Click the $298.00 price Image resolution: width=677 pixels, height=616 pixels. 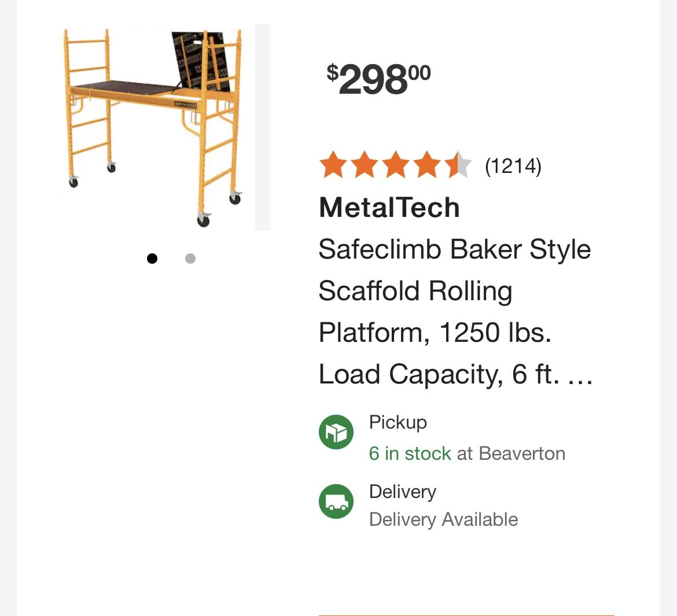click(378, 79)
